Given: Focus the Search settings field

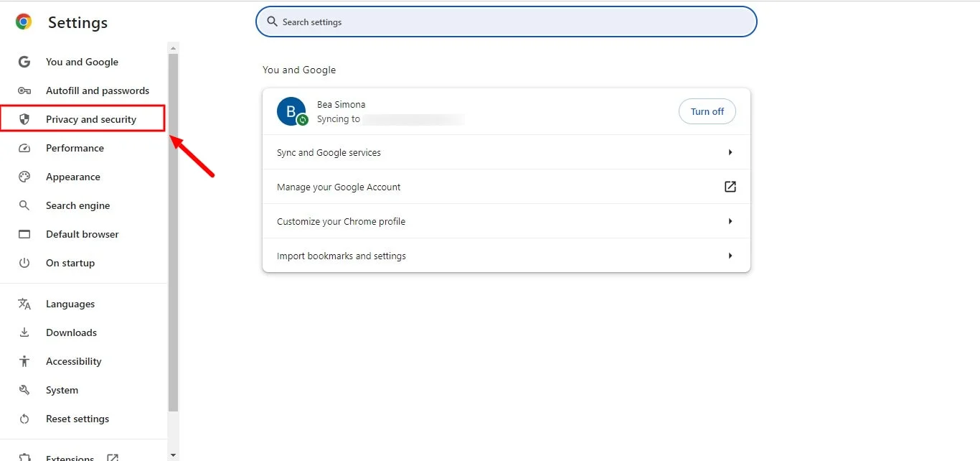Looking at the screenshot, I should tap(507, 22).
